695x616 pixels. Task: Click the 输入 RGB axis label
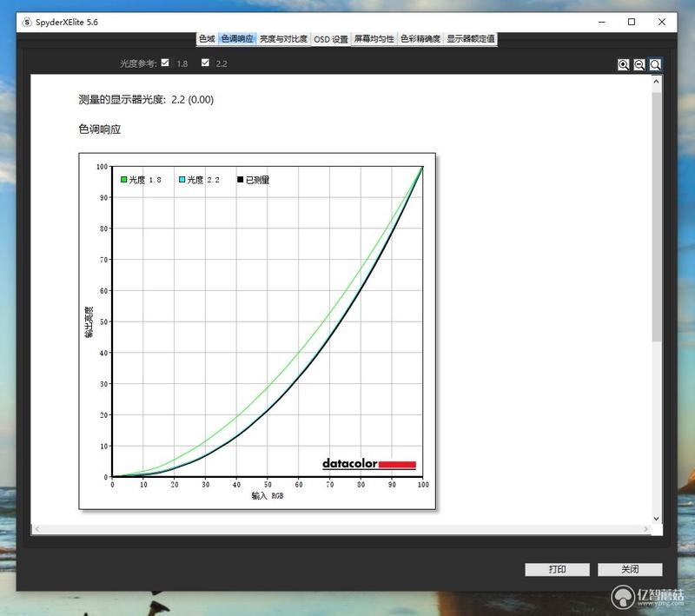tap(268, 496)
